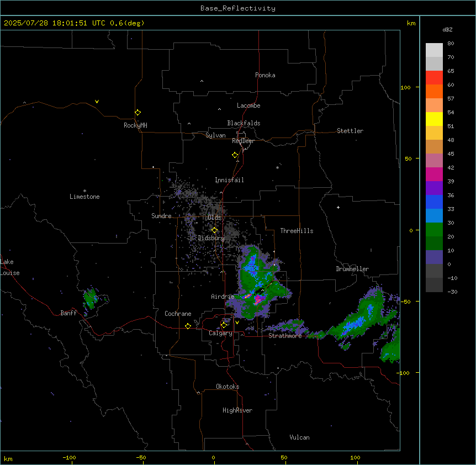
Task: Click the HighRiver city label
Action: click(237, 410)
